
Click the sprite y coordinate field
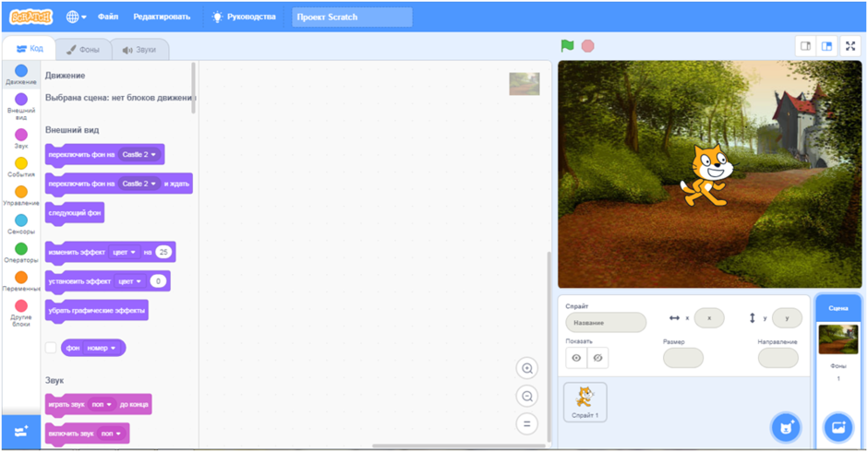(x=787, y=318)
